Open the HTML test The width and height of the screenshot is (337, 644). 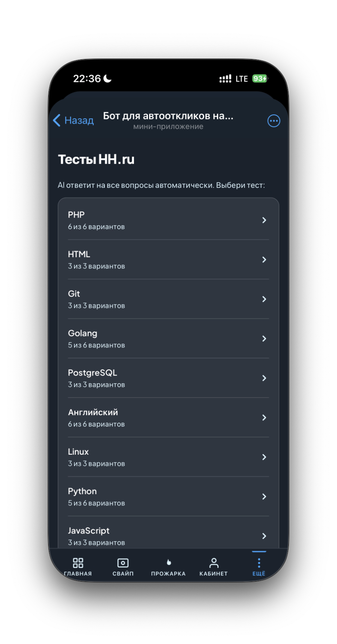(168, 260)
